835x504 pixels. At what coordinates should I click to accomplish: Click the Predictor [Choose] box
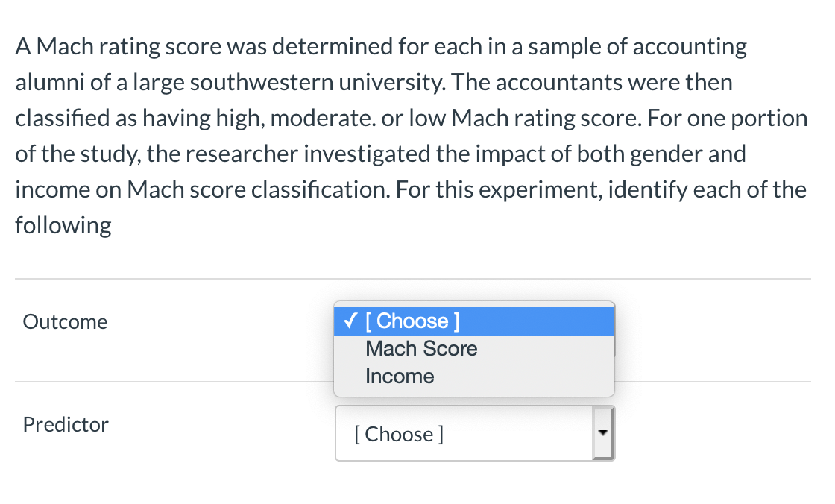[x=474, y=433]
